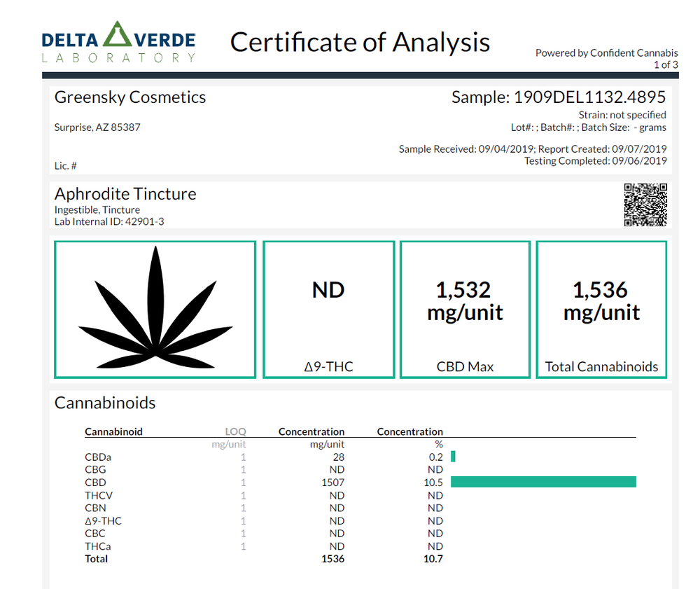
Task: Click the short green CBDa bar
Action: click(x=453, y=457)
